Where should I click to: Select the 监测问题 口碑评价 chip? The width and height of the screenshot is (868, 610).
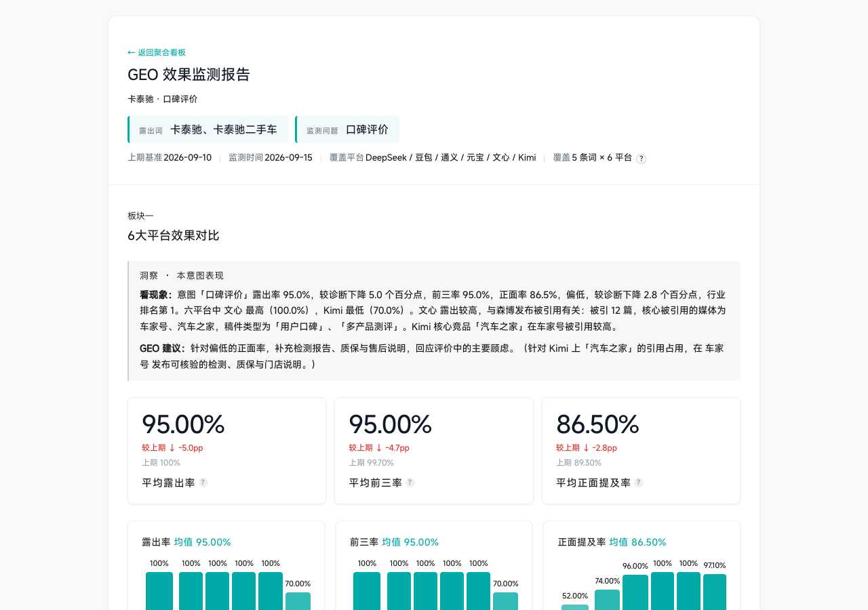(x=347, y=129)
